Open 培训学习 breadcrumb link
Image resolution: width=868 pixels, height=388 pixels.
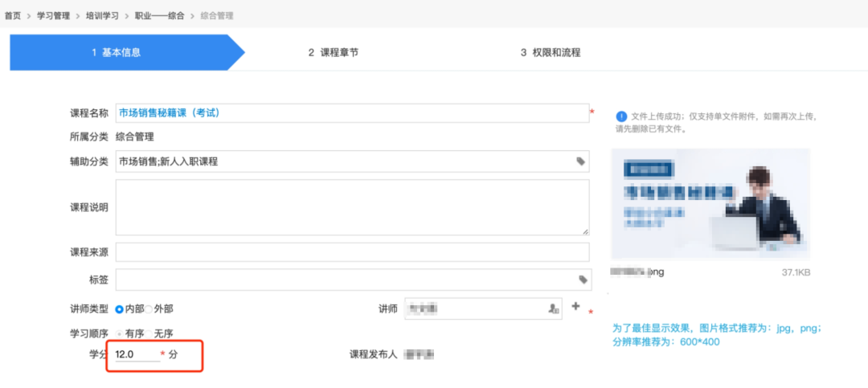(x=102, y=15)
